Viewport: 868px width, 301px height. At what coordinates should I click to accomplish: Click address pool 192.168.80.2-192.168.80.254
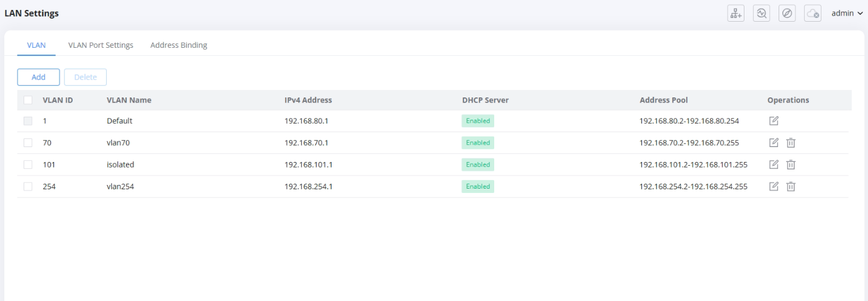tap(689, 121)
